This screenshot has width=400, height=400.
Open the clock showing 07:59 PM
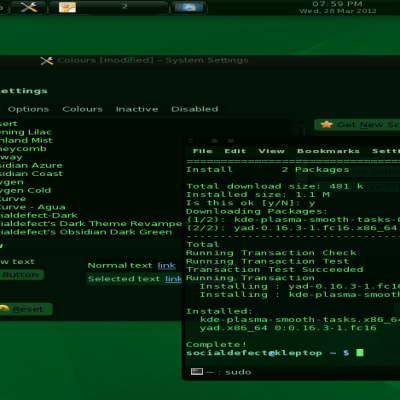point(338,7)
